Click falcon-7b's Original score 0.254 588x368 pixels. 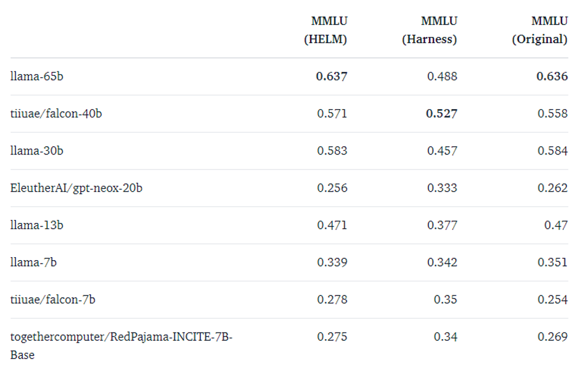pos(553,300)
